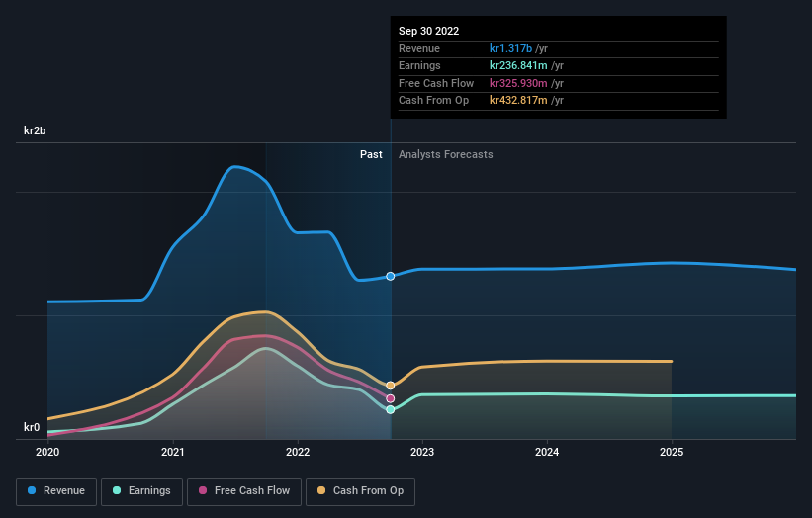Click the kr1.317b revenue value
Screen dimensions: 812x518
[x=511, y=48]
